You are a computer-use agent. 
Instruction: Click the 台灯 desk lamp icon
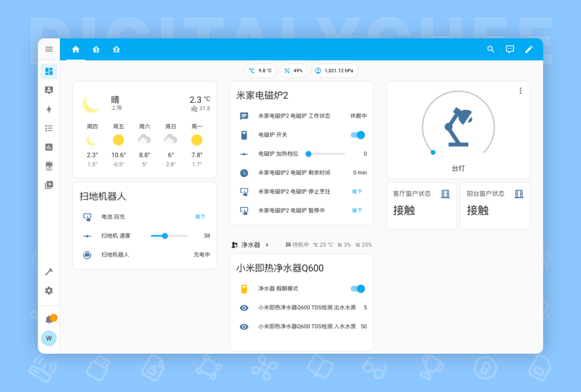point(458,127)
